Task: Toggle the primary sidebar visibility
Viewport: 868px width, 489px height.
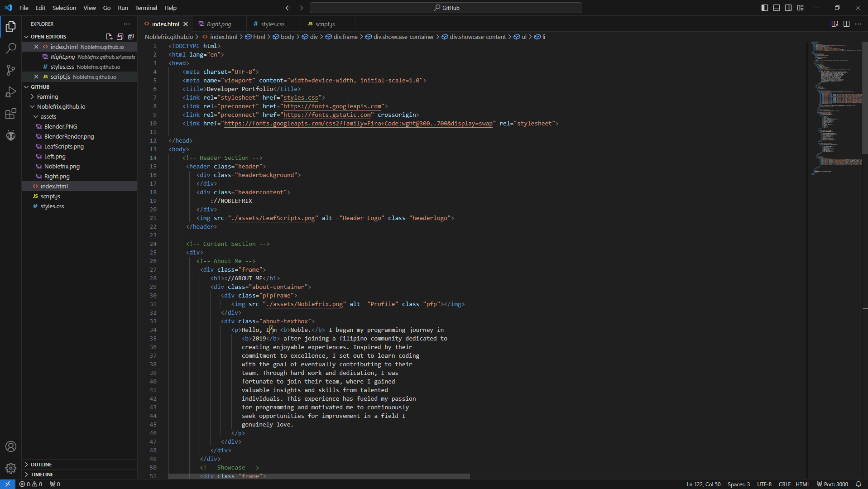Action: 764,8
